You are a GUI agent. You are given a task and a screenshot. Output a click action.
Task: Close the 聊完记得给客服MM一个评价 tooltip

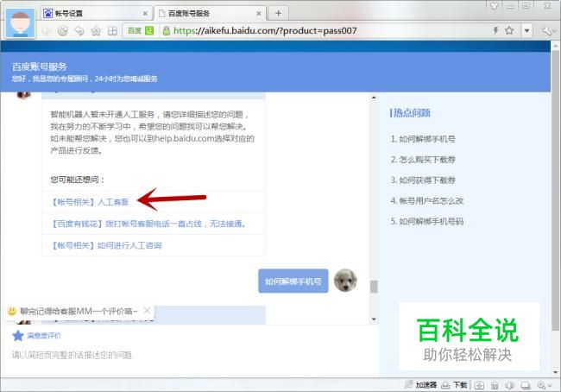coord(147,311)
